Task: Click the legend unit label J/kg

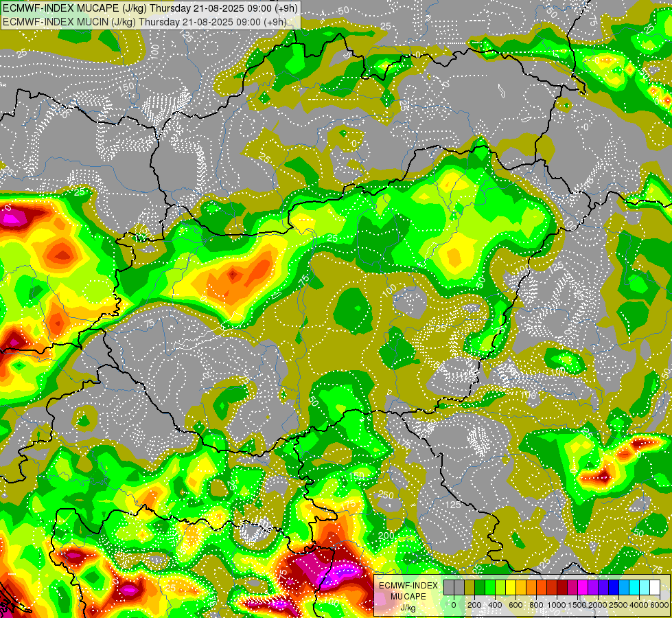Action: (408, 608)
